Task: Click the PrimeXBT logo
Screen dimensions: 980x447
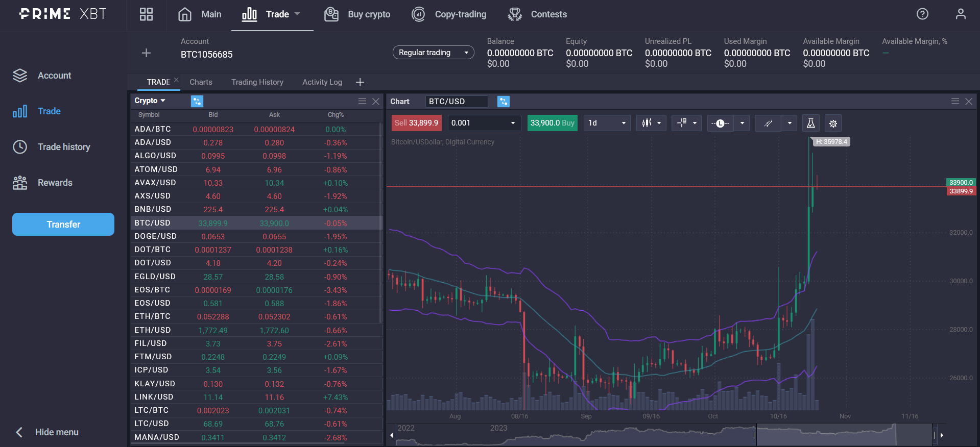Action: [x=63, y=14]
